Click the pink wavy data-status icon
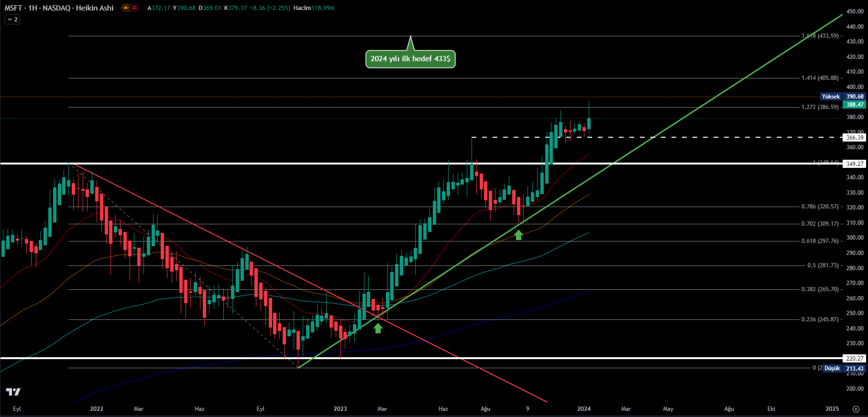 134,8
